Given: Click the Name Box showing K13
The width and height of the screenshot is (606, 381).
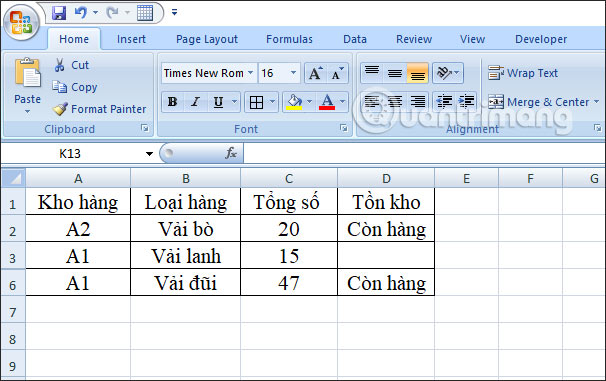Looking at the screenshot, I should click(71, 154).
